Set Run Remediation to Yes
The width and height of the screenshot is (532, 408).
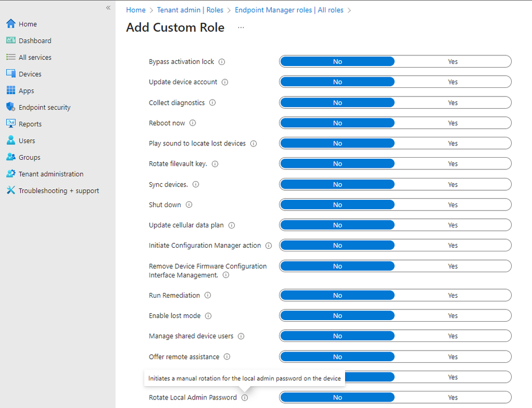[453, 296]
